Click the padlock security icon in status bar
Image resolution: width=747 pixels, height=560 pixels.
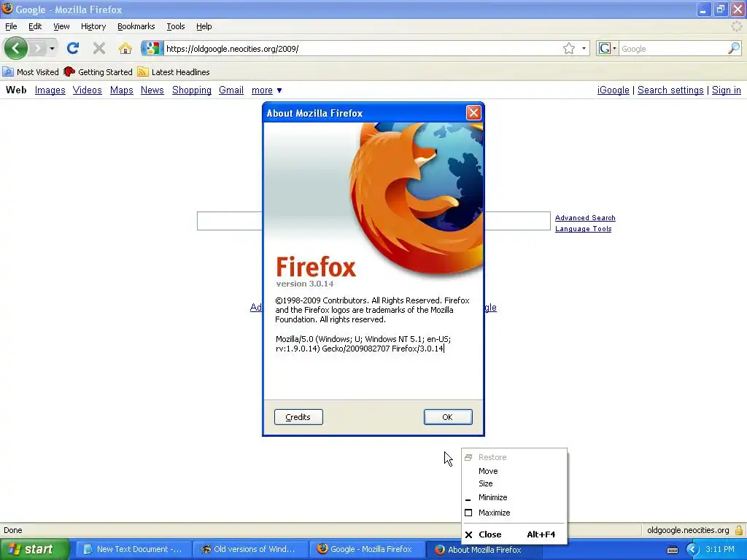coord(739,530)
